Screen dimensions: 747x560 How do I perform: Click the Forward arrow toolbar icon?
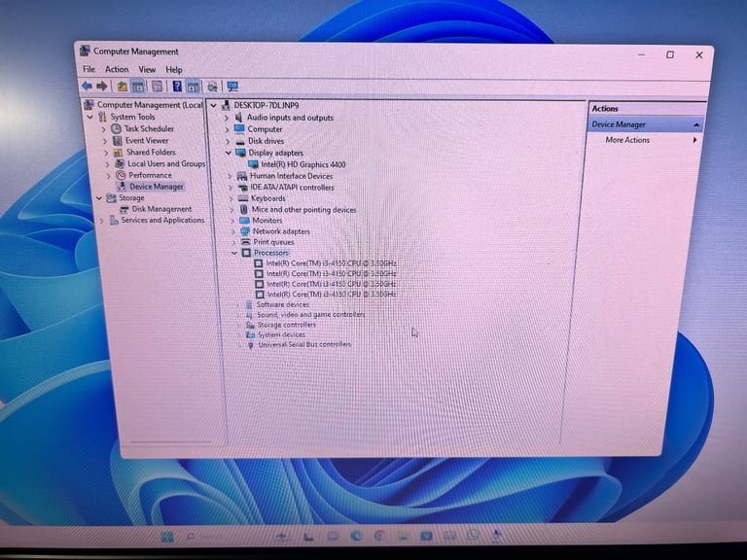coord(101,87)
